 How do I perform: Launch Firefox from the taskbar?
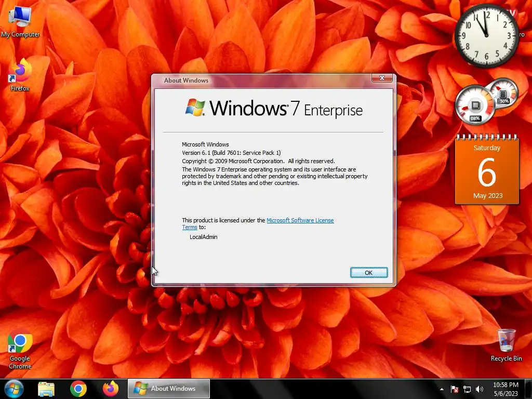[111, 389]
